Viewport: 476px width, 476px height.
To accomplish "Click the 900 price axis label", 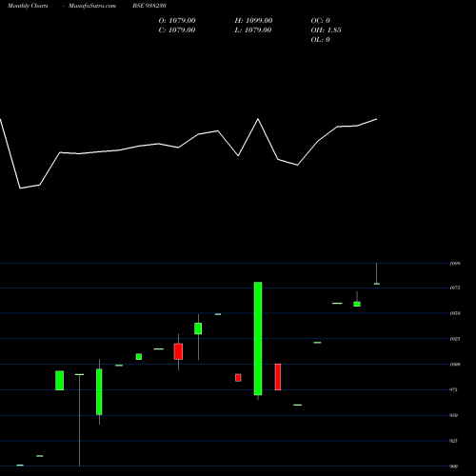I will point(454,466).
